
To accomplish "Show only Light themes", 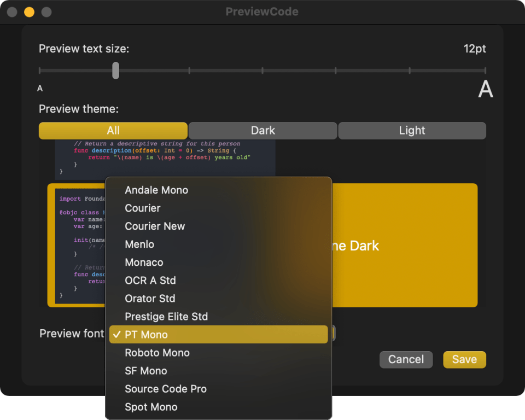I will 412,131.
